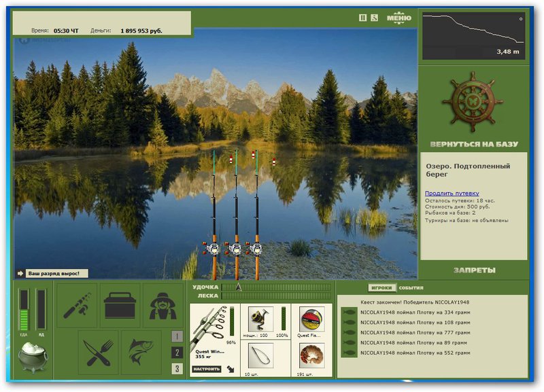Select the Quest Win rod thumbnail

(208, 327)
